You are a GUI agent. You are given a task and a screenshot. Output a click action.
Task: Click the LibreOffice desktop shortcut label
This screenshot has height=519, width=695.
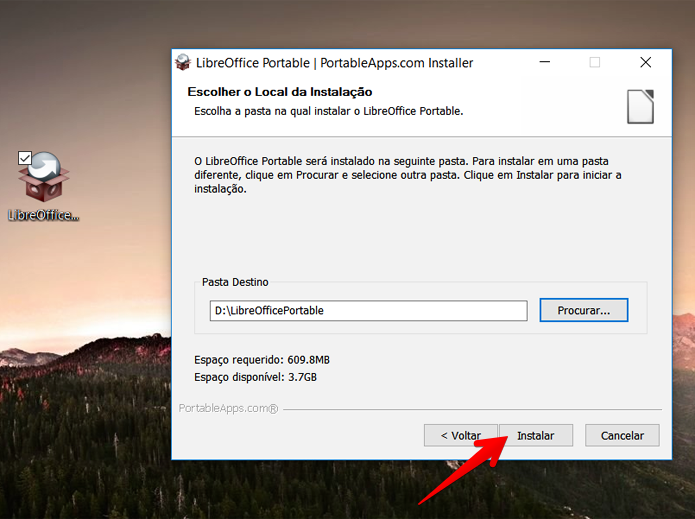coord(43,215)
